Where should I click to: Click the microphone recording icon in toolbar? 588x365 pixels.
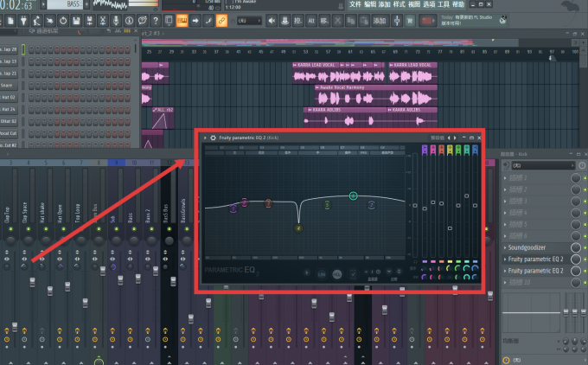[116, 21]
